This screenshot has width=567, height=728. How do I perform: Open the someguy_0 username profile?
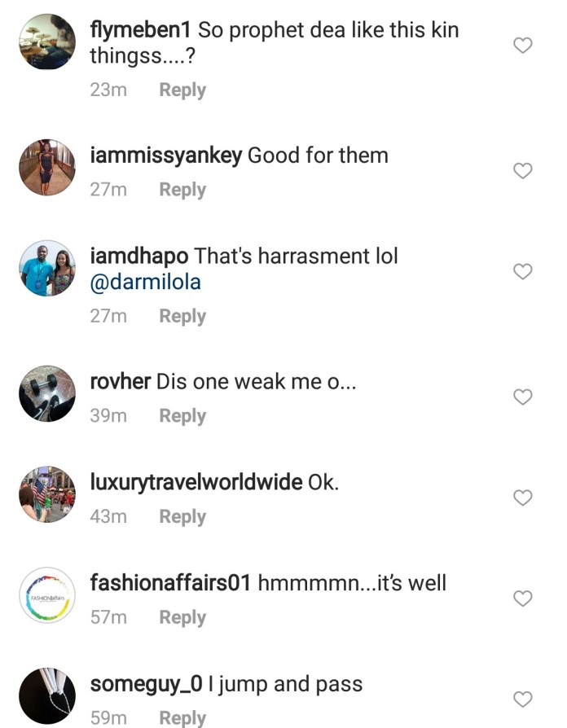pos(147,684)
